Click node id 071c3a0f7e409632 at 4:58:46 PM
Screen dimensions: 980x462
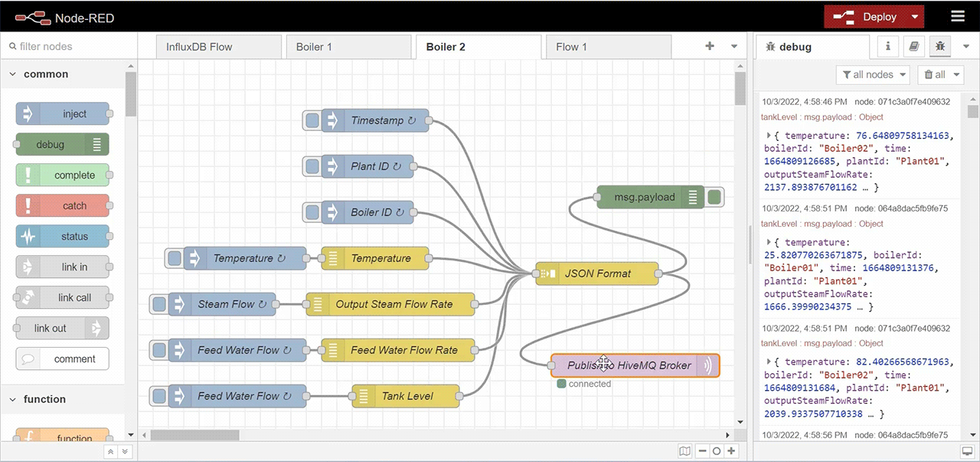pos(902,101)
